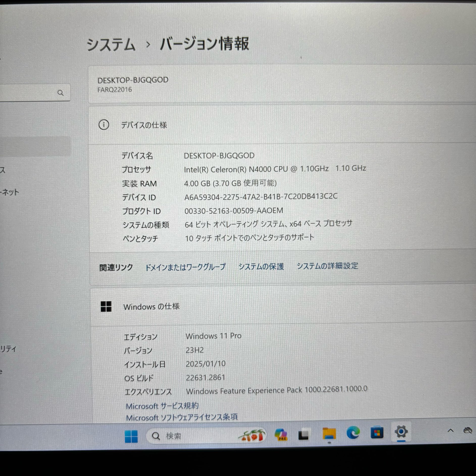Image resolution: width=476 pixels, height=476 pixels.
Task: Click the search magnifier in Settings sidebar
Action: tap(60, 93)
